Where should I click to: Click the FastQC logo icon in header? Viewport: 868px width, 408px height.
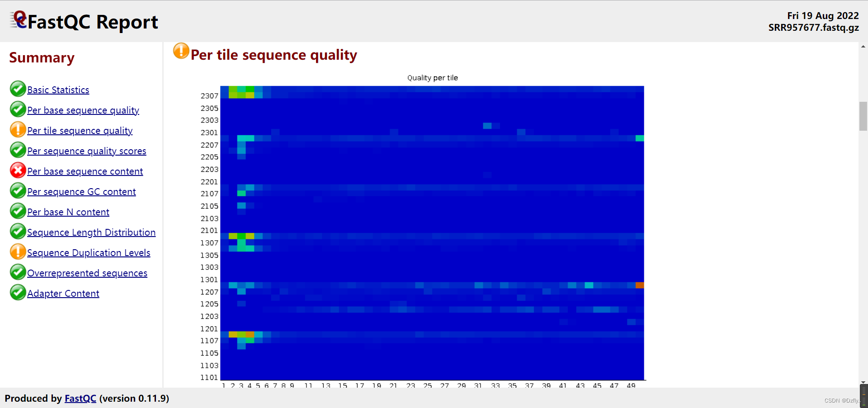19,20
